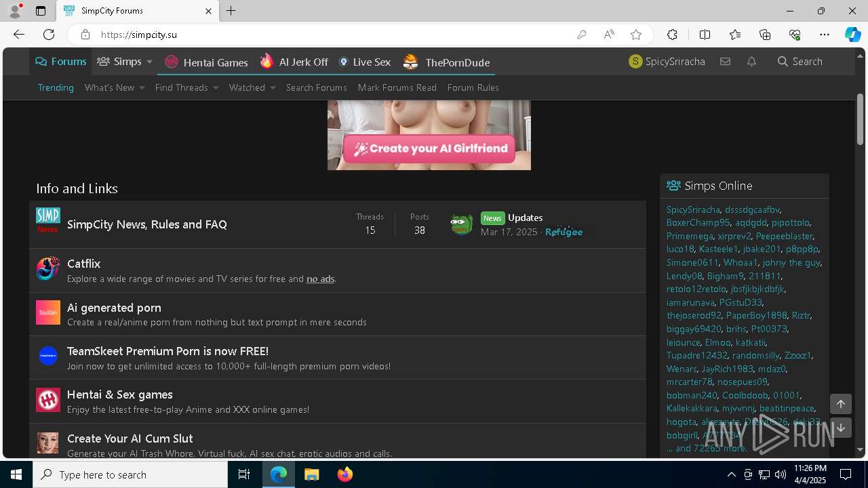The height and width of the screenshot is (488, 868).
Task: Open the Split screen icon
Action: tap(705, 35)
